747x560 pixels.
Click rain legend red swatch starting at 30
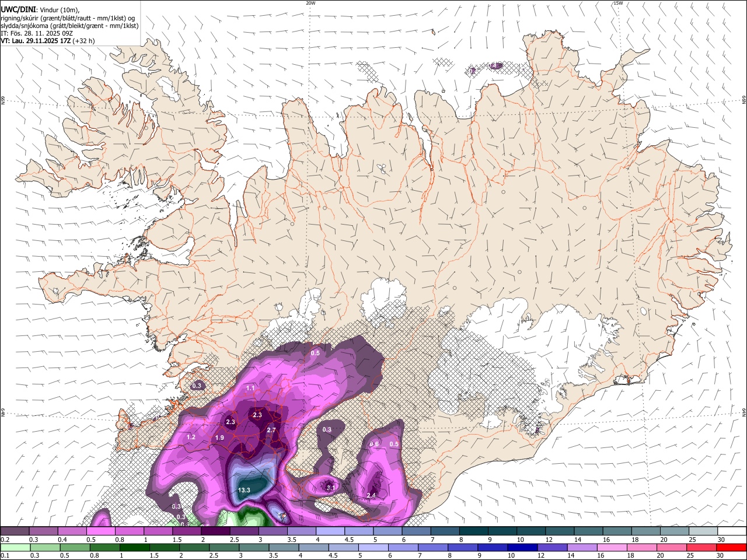(731, 547)
